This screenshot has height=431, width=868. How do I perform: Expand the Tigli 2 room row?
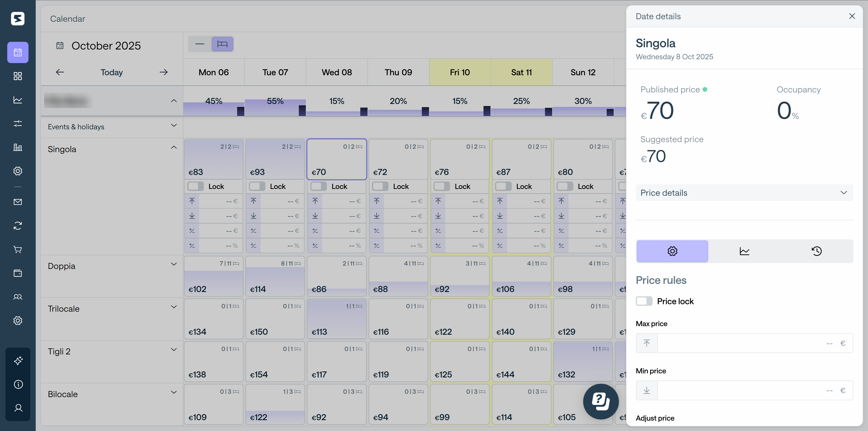pyautogui.click(x=174, y=349)
